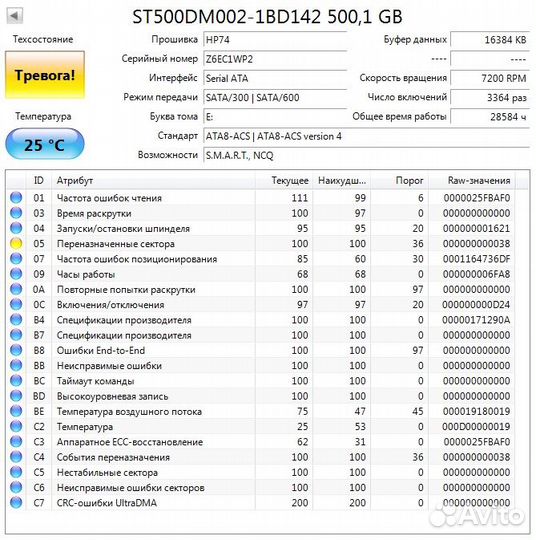Select the Часы работы attribute text

pos(86,274)
